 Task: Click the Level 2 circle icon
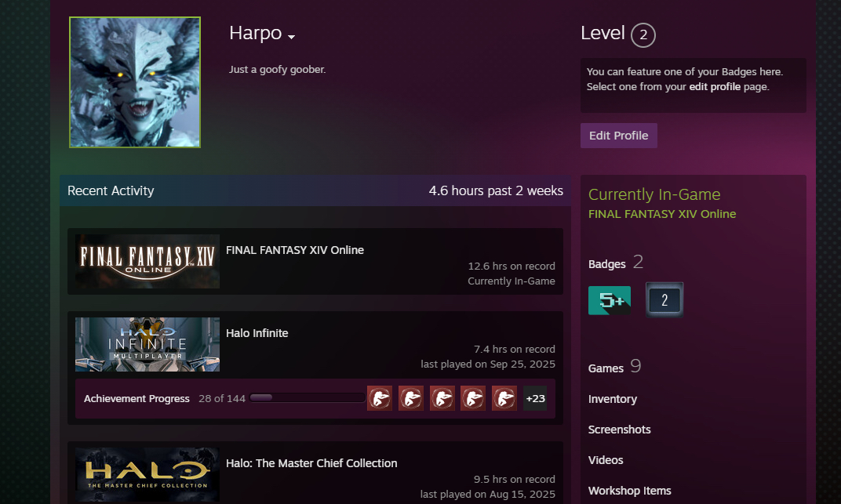[643, 35]
